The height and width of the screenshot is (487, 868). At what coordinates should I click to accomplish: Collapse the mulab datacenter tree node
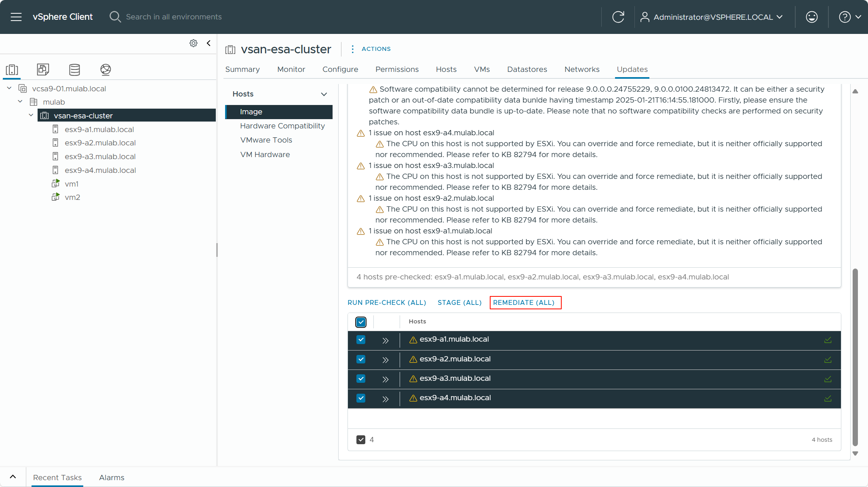20,102
